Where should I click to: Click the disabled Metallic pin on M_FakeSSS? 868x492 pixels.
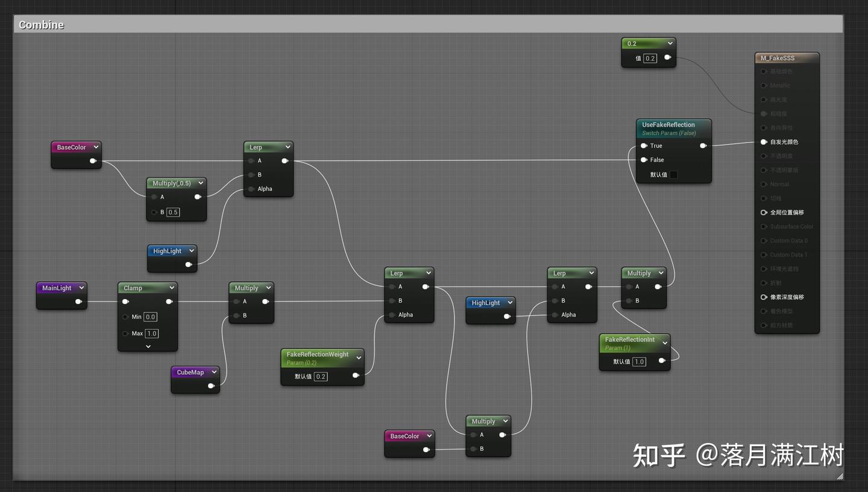point(764,86)
